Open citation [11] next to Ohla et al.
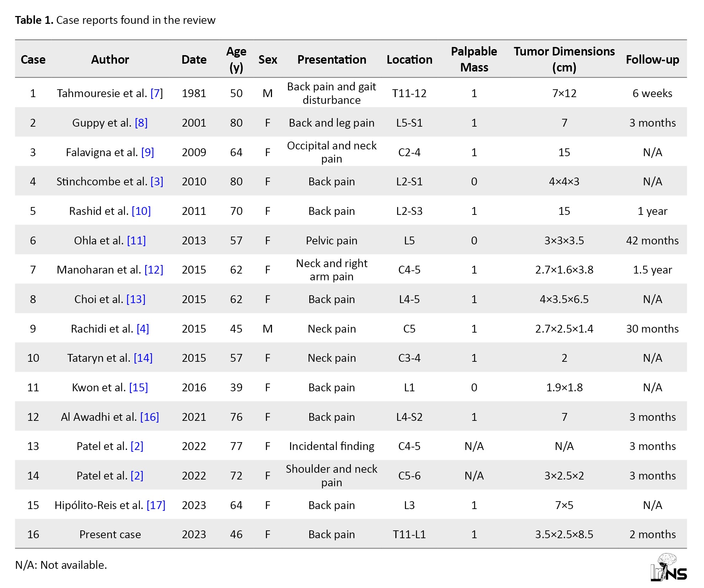The width and height of the screenshot is (704, 588). [137, 240]
